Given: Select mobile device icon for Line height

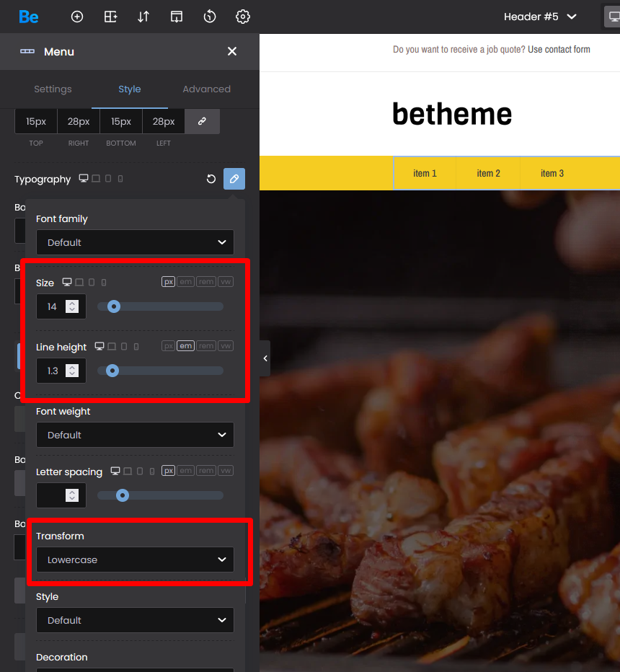Looking at the screenshot, I should [136, 346].
